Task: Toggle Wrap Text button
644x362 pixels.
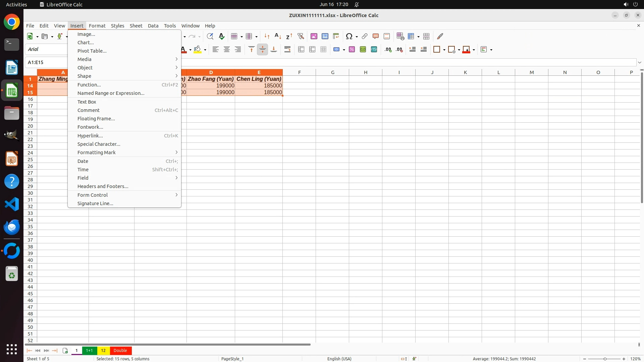Action: coord(287,50)
